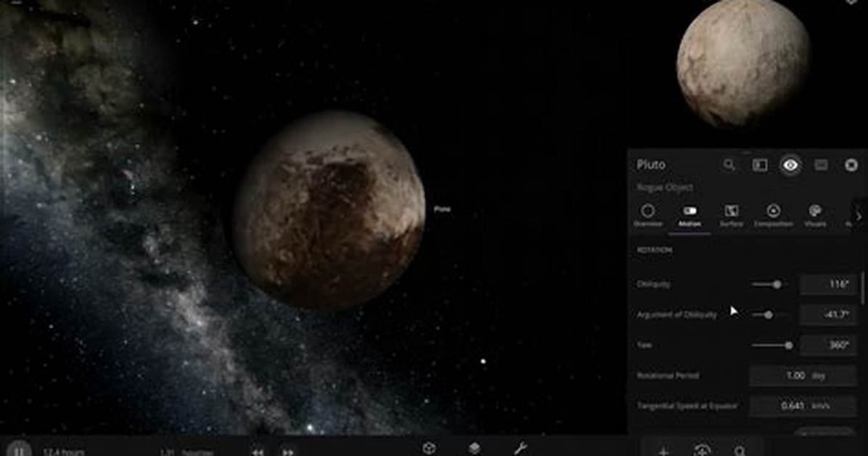This screenshot has height=456, width=868.
Task: Click the dim rectangle icon in Pluto header
Action: tap(820, 165)
